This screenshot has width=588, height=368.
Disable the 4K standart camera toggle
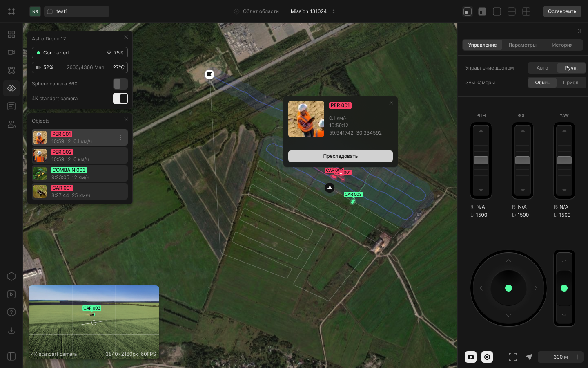click(120, 99)
